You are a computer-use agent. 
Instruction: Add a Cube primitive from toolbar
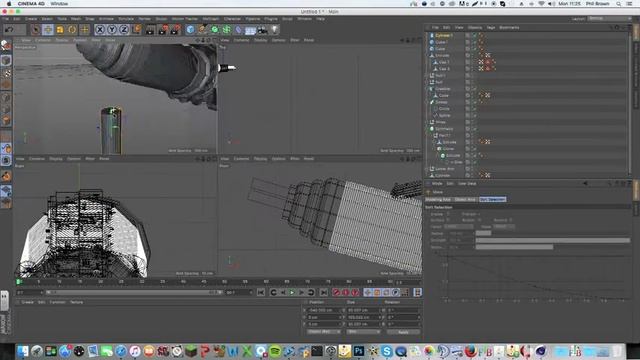[190, 29]
